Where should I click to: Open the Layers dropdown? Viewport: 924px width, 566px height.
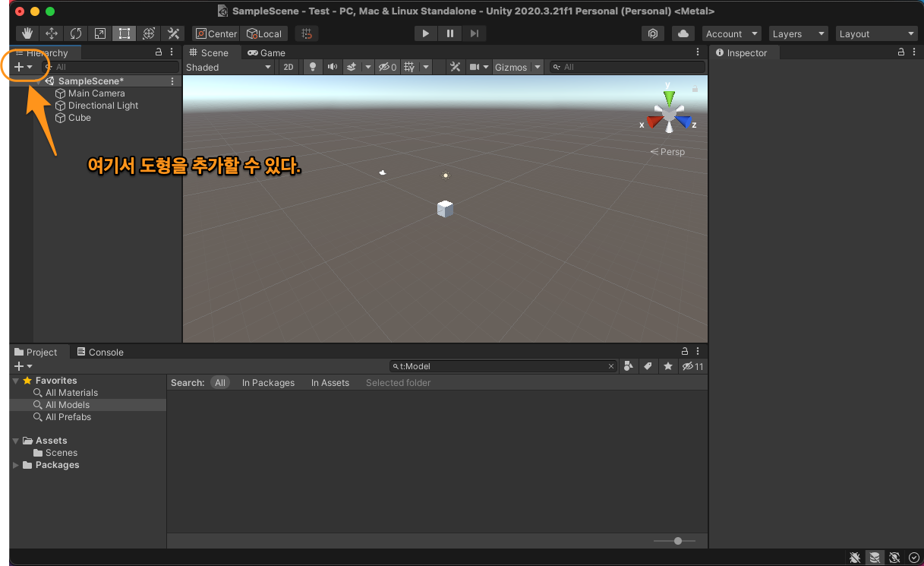pos(798,33)
